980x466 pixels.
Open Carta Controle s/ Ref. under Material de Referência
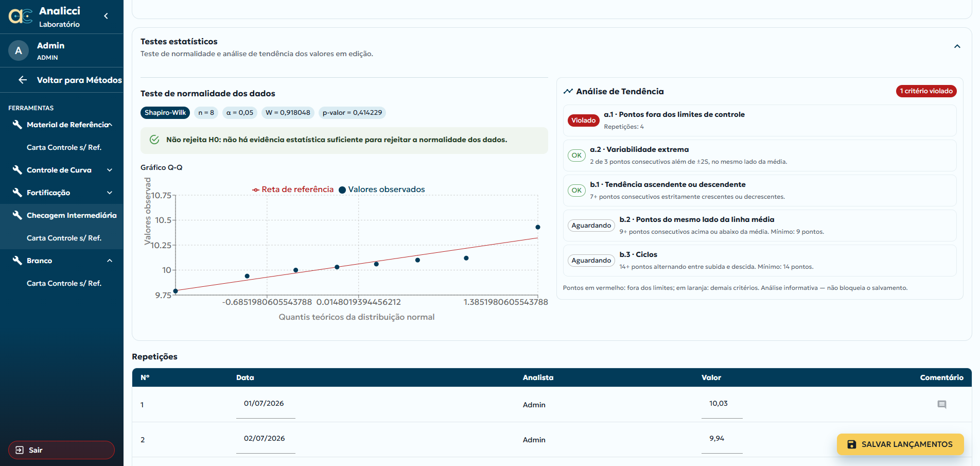coord(64,147)
